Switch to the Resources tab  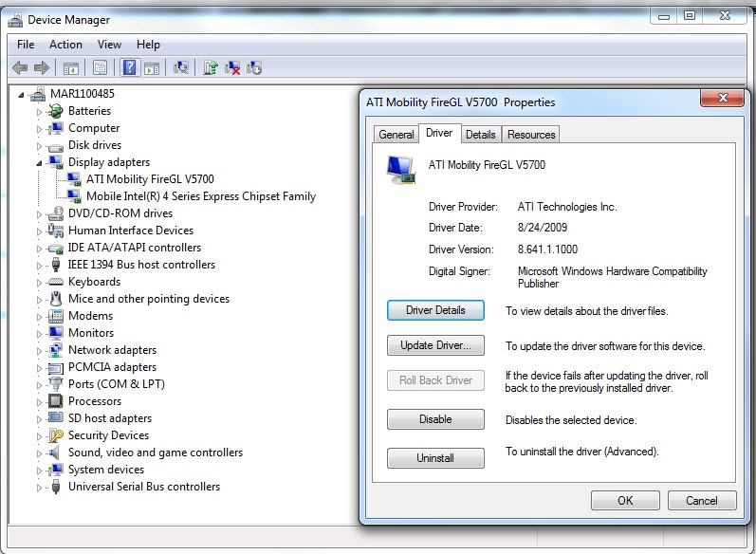pos(531,135)
